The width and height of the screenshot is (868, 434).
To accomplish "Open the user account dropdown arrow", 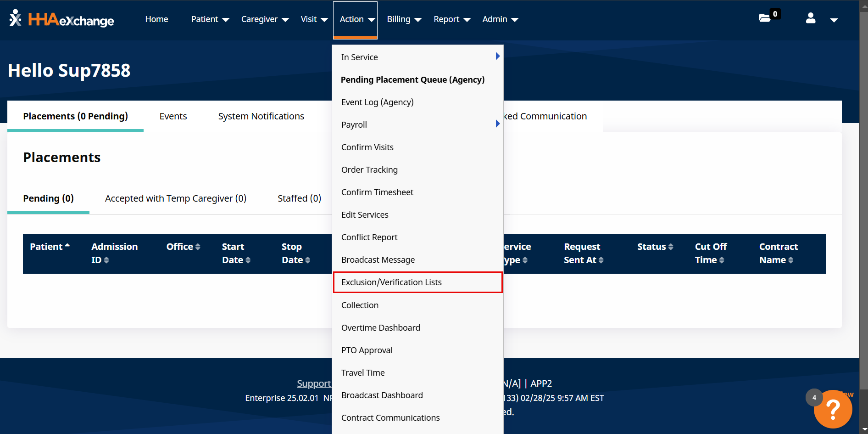I will click(x=834, y=20).
